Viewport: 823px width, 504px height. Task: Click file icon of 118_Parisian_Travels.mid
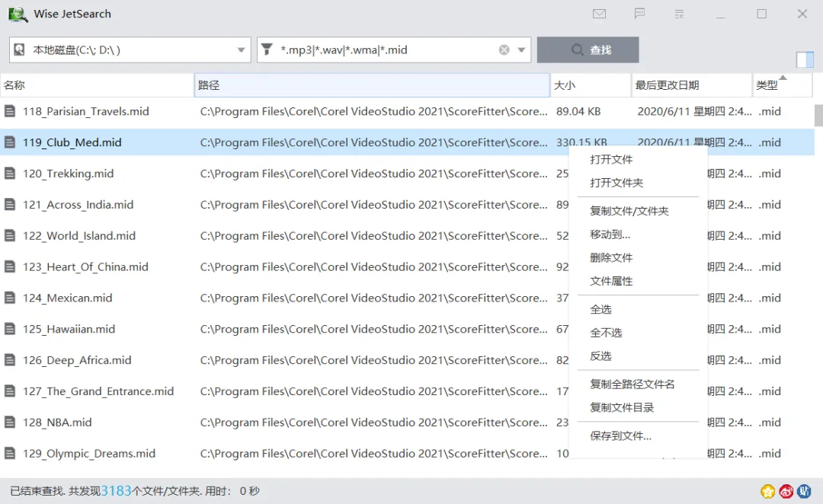tap(9, 111)
